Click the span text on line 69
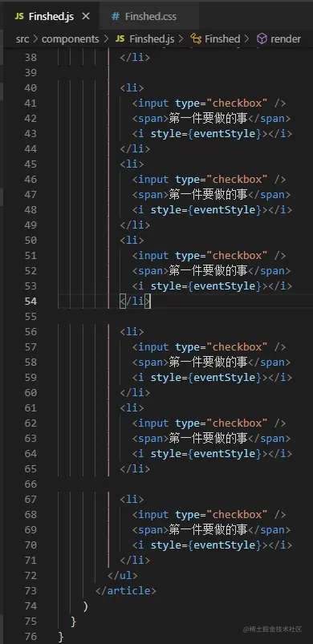Image resolution: width=313 pixels, height=644 pixels. [x=208, y=529]
